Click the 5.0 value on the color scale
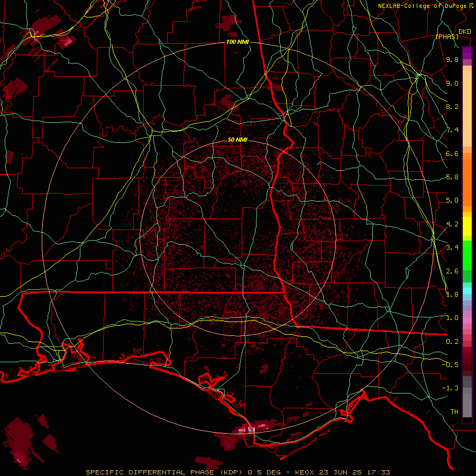This screenshot has width=476, height=476. [x=452, y=200]
